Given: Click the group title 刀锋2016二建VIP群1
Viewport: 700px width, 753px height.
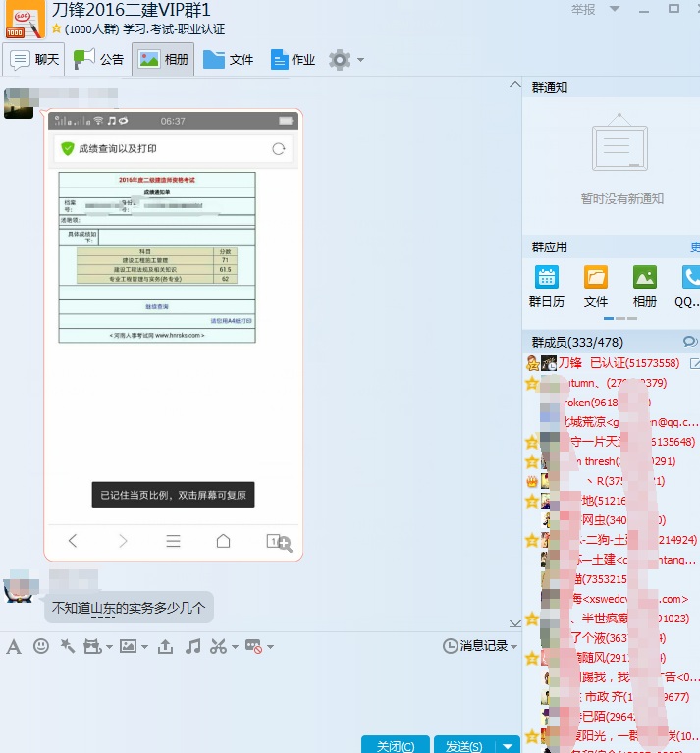Looking at the screenshot, I should [x=132, y=10].
